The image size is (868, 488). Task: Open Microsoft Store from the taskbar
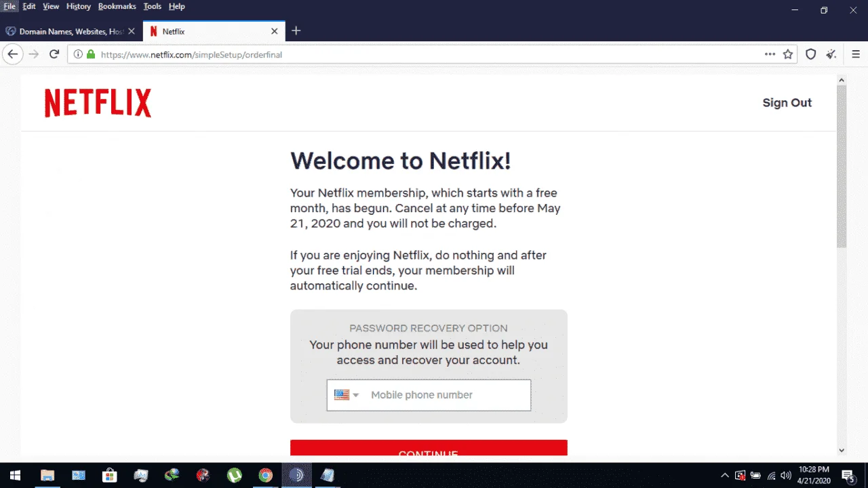[x=108, y=475]
